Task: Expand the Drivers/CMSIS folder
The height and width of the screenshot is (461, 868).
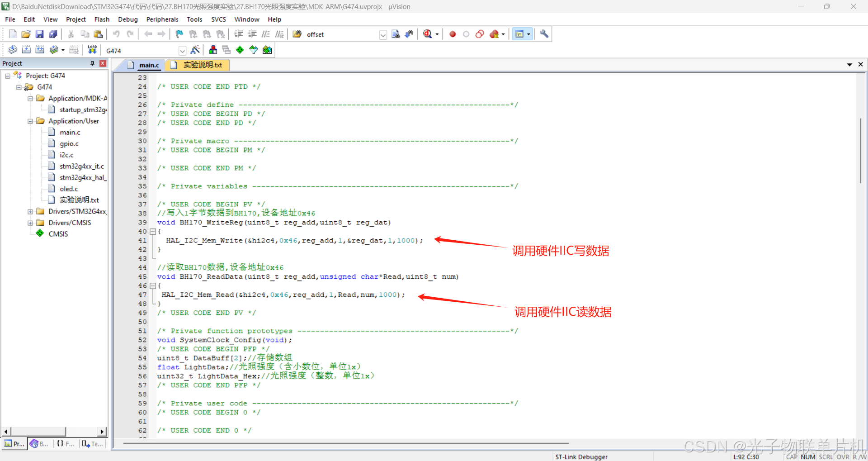Action: [x=30, y=223]
